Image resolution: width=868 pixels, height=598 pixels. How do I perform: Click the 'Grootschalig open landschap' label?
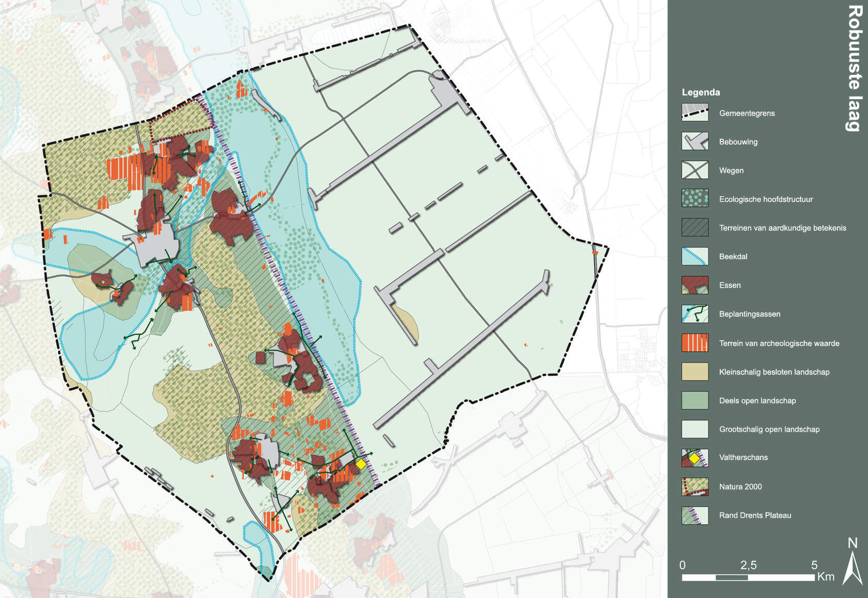tap(769, 429)
